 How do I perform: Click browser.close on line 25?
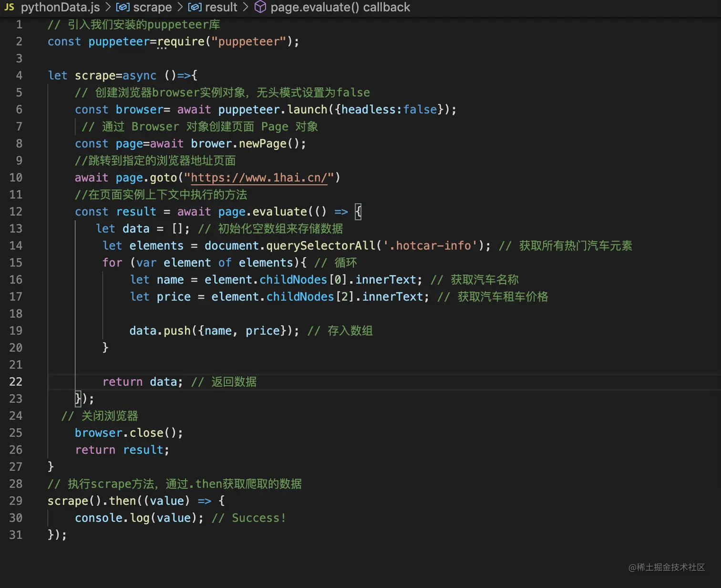(x=119, y=433)
